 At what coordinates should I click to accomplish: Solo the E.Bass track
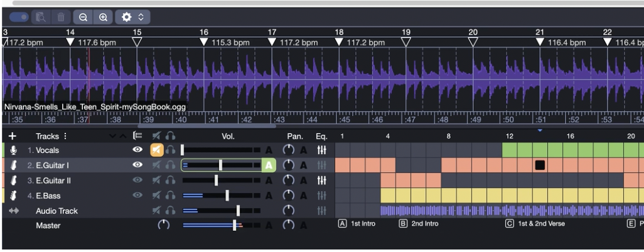170,196
